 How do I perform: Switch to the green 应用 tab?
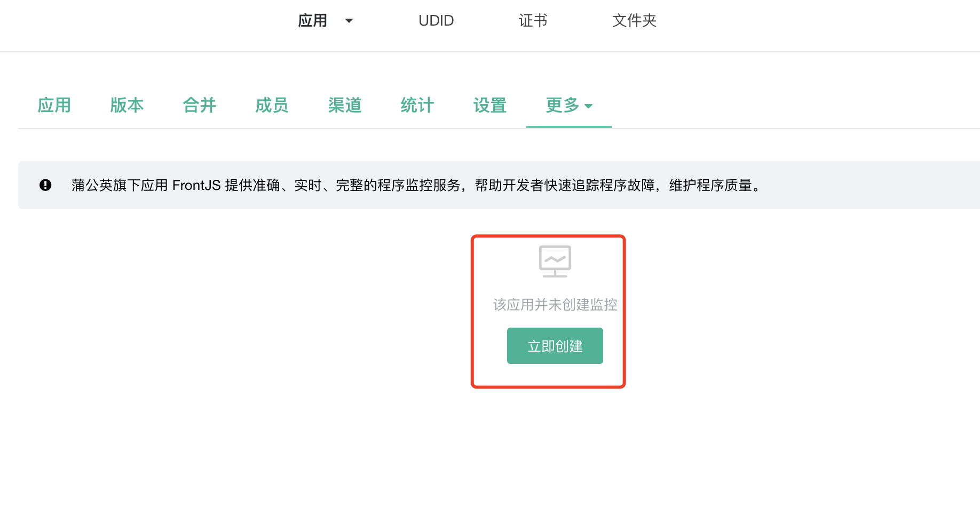[54, 105]
